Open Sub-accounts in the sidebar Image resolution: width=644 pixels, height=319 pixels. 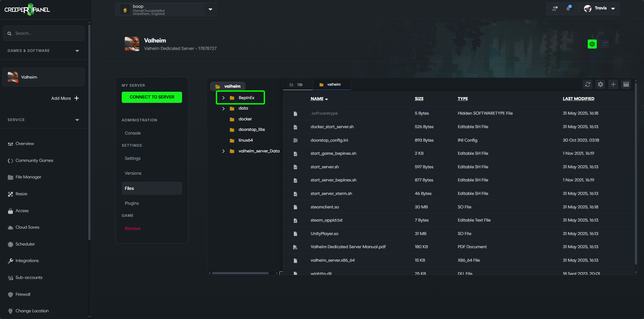click(x=25, y=278)
